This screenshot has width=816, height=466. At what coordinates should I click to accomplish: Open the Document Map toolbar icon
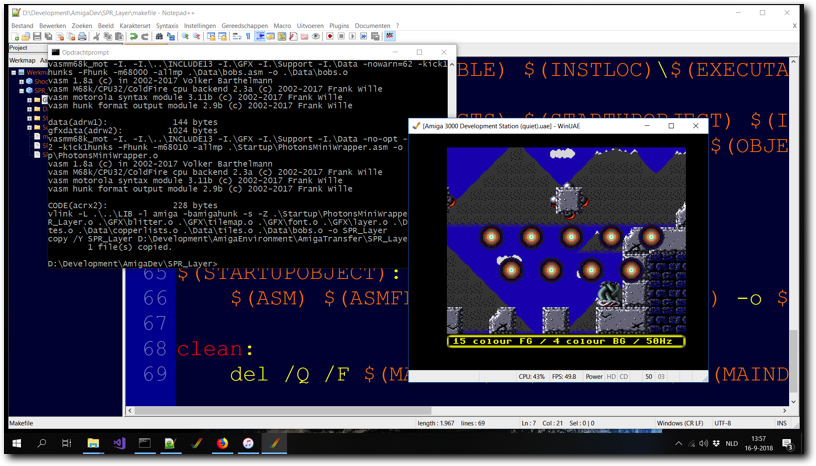pos(282,36)
